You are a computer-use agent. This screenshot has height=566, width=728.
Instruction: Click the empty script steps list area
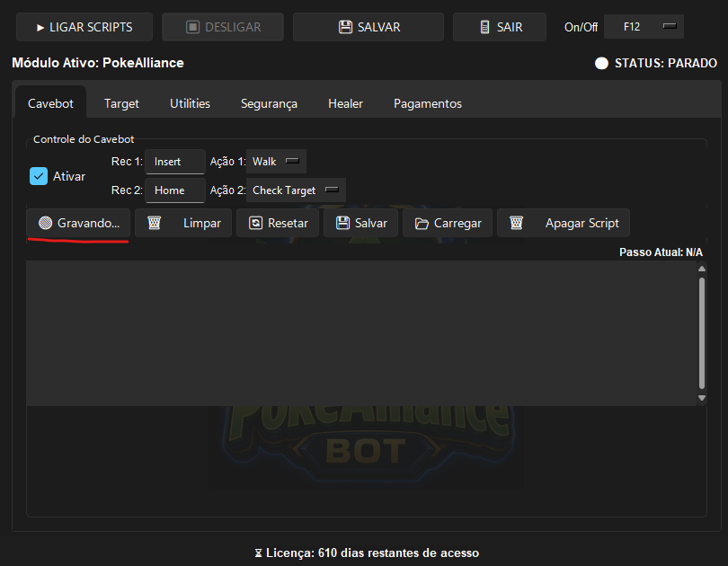pyautogui.click(x=361, y=333)
